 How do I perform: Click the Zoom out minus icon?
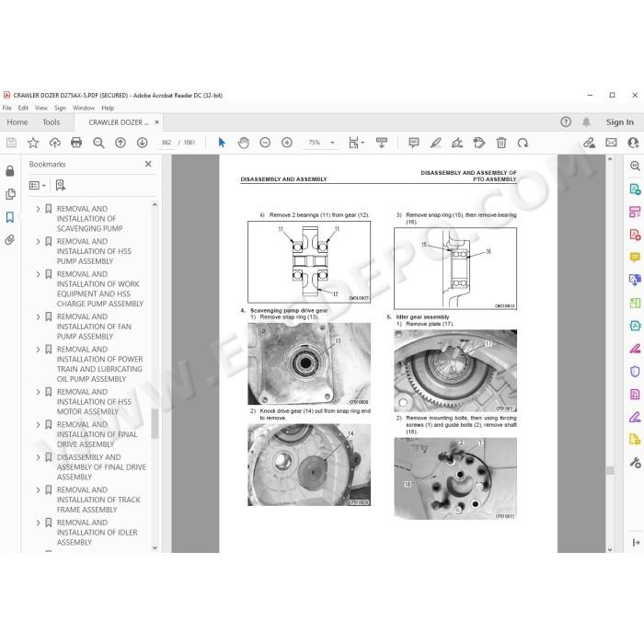(x=265, y=143)
